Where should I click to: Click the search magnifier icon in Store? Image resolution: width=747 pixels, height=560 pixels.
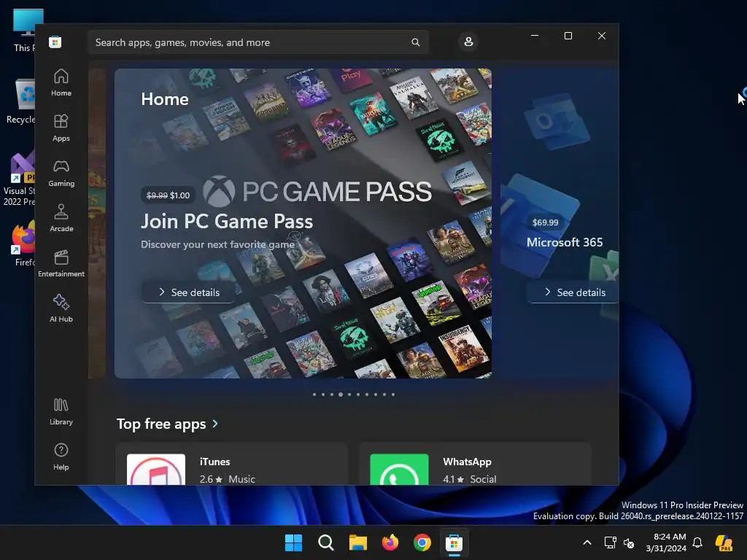[x=415, y=42]
